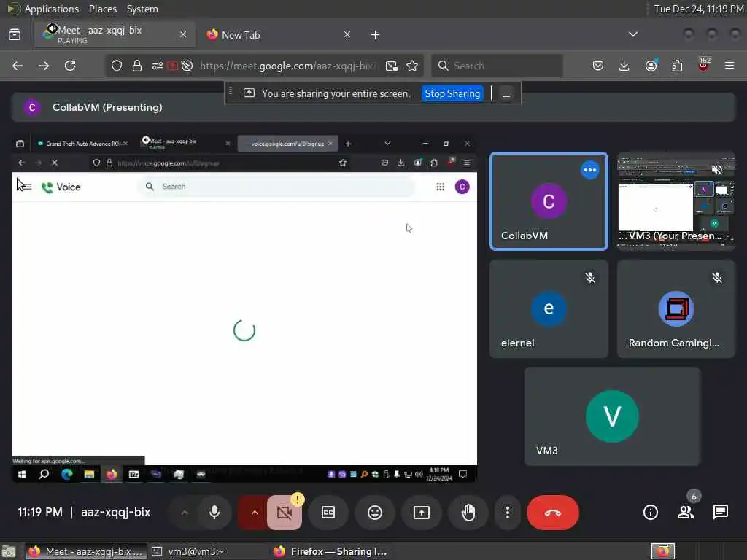Image resolution: width=747 pixels, height=560 pixels.
Task: Open tracking protection shield icon
Action: 117,66
